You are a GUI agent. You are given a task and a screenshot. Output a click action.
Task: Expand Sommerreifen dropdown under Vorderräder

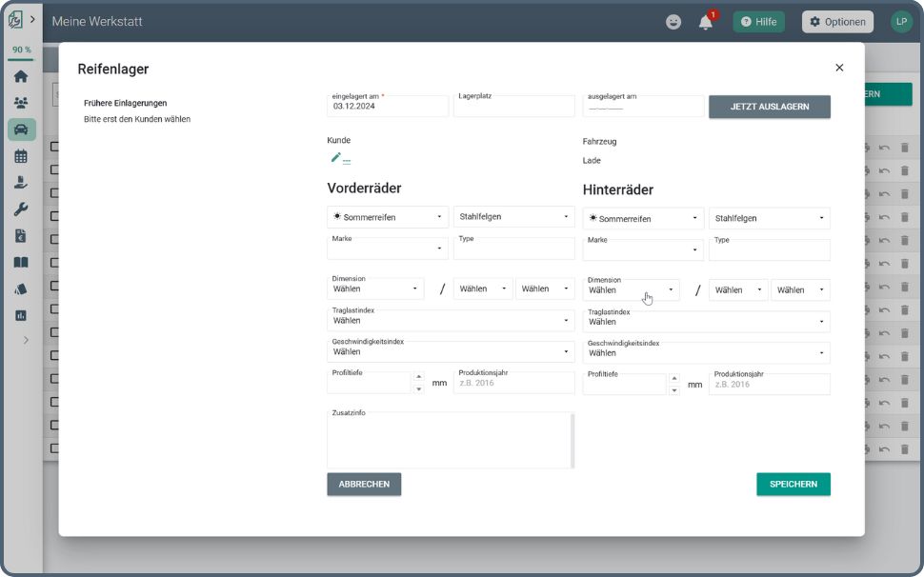(388, 217)
